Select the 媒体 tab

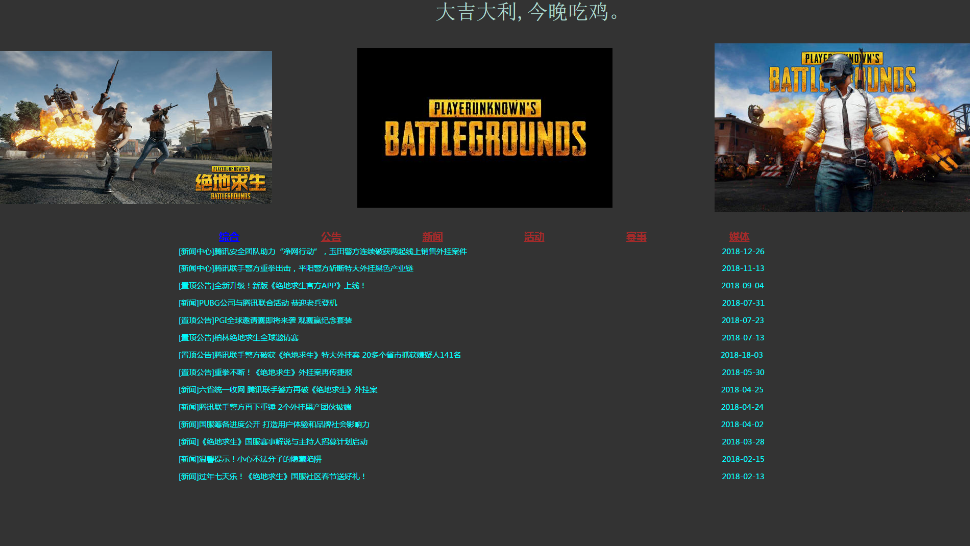point(739,237)
